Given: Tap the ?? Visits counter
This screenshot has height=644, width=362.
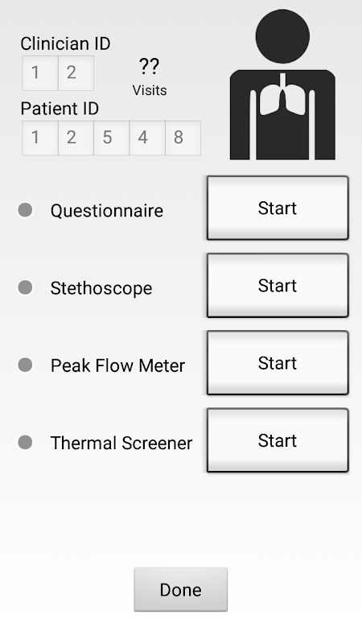Looking at the screenshot, I should pos(150,77).
